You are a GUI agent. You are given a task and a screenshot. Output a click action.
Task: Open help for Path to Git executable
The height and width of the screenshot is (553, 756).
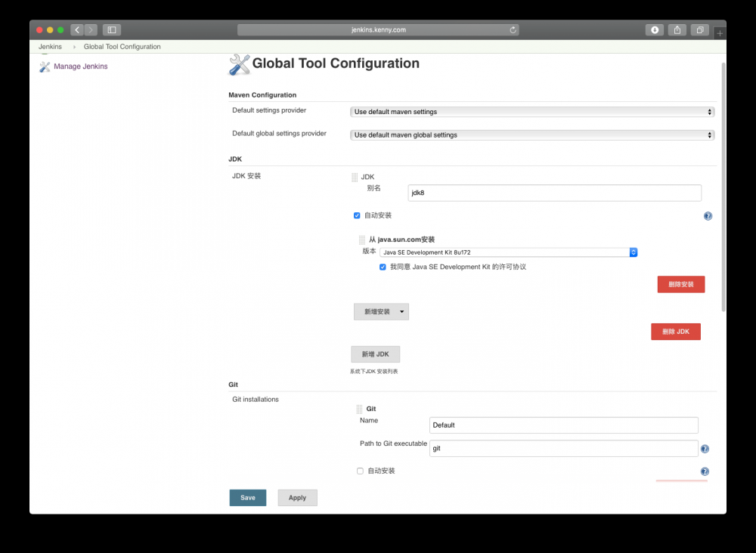(705, 448)
